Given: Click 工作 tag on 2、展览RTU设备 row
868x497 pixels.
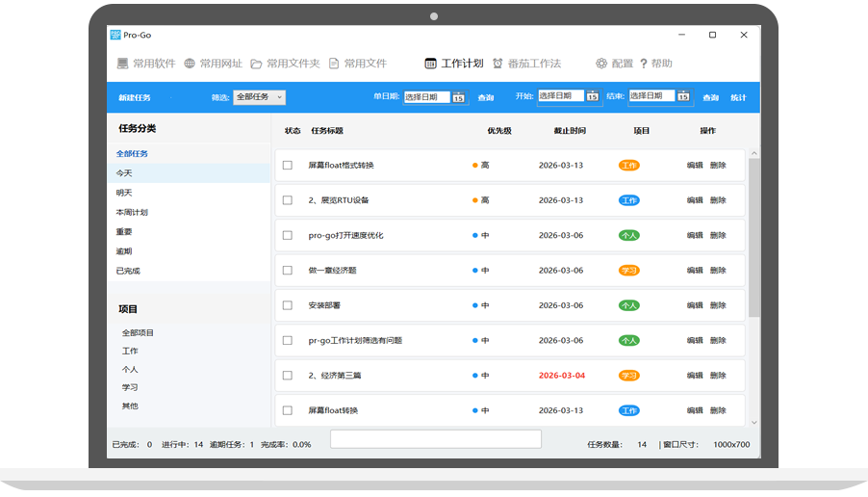Looking at the screenshot, I should click(x=628, y=200).
